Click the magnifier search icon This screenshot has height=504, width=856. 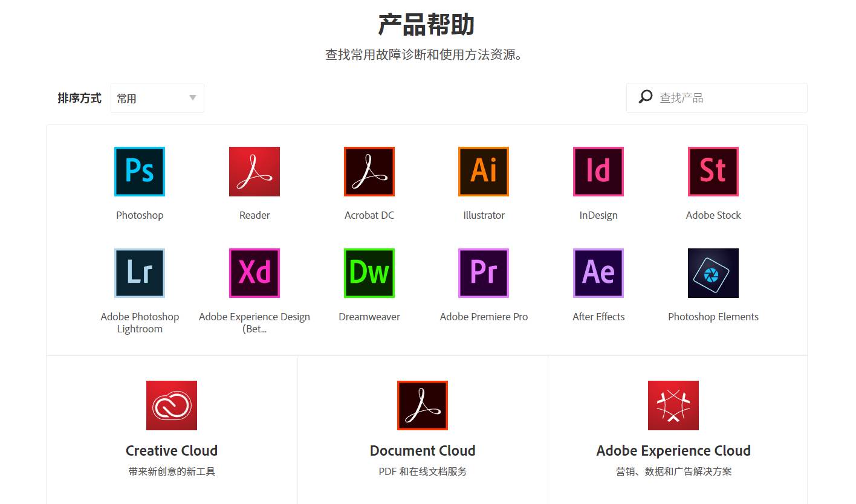(646, 97)
